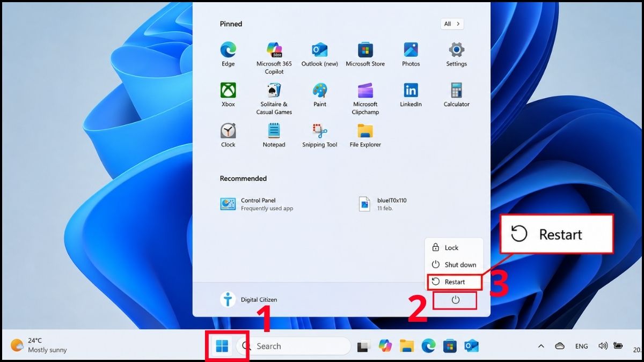Show all apps with the All button
This screenshot has width=644, height=362.
pos(452,24)
